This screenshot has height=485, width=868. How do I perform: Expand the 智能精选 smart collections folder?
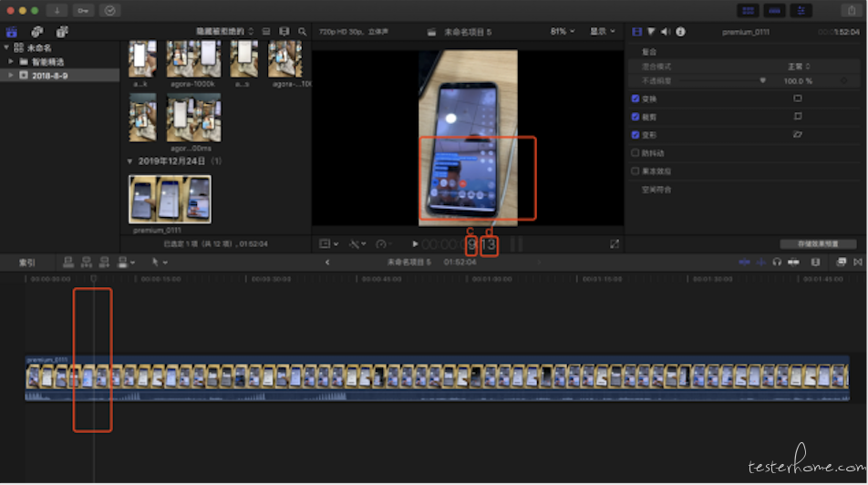[11, 61]
